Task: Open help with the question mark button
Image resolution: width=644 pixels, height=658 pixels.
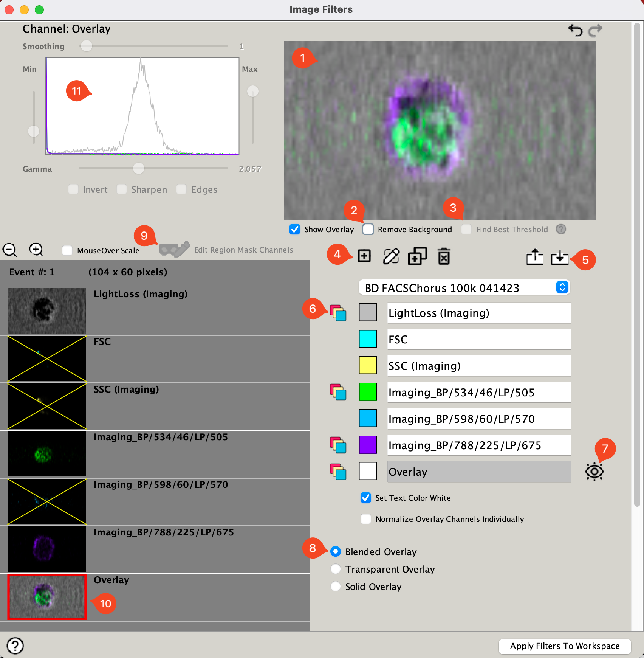Action: click(x=15, y=646)
